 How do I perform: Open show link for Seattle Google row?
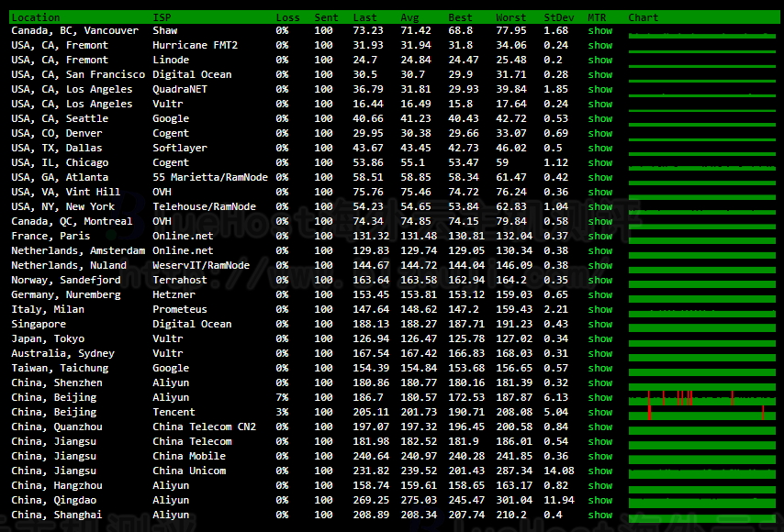(x=600, y=119)
